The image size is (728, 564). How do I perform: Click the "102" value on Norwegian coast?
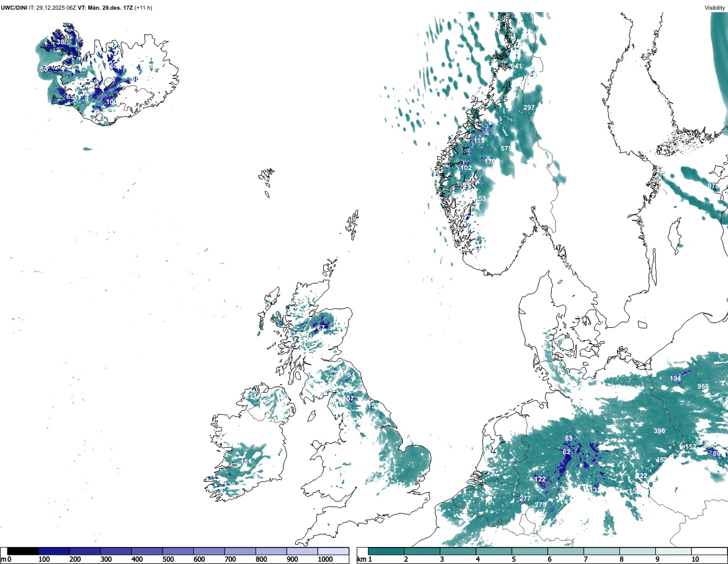coord(466,168)
